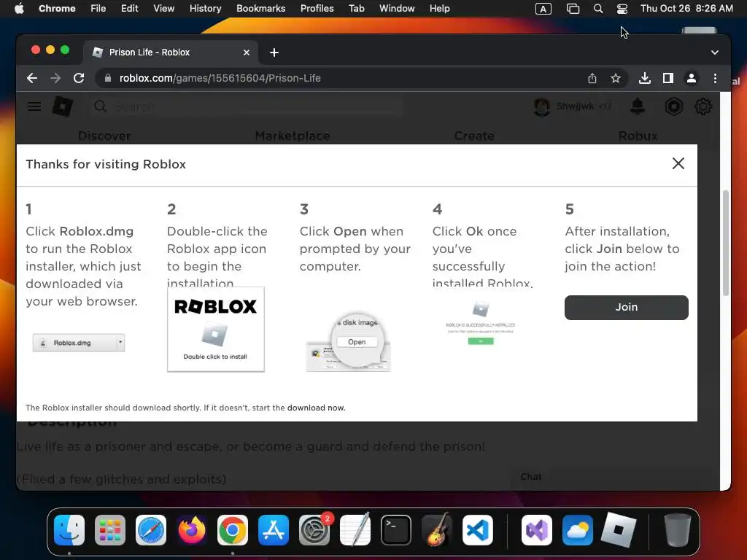Open the File menu
The height and width of the screenshot is (560, 747).
[x=98, y=9]
